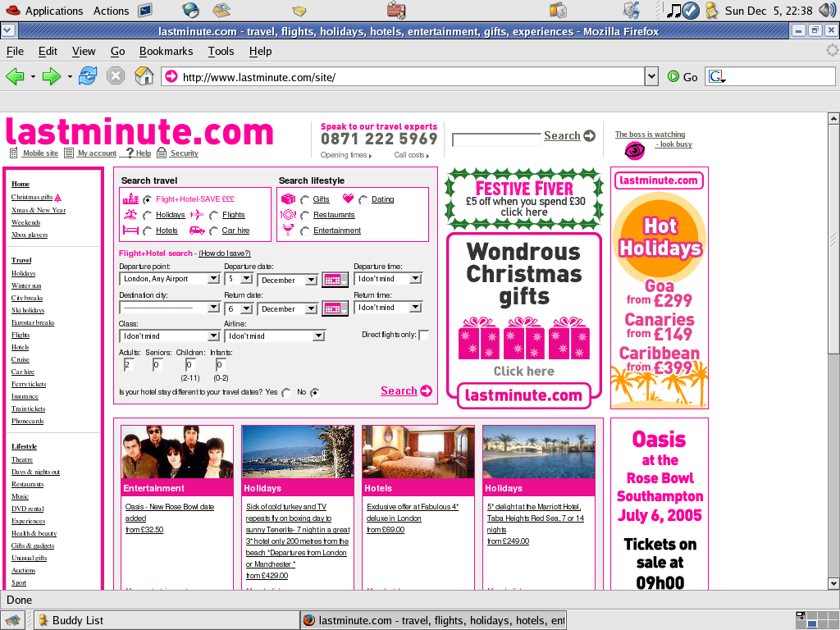
Task: Click the page scrollbar up arrow
Action: [833, 118]
